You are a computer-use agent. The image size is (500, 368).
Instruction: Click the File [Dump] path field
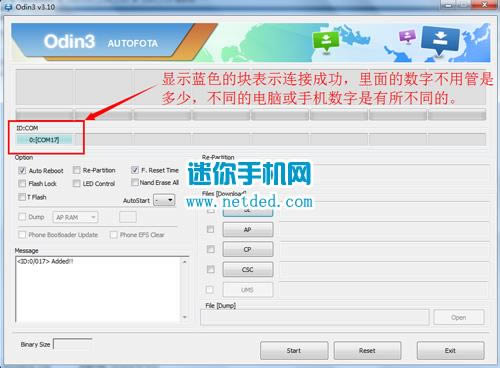coord(315,317)
